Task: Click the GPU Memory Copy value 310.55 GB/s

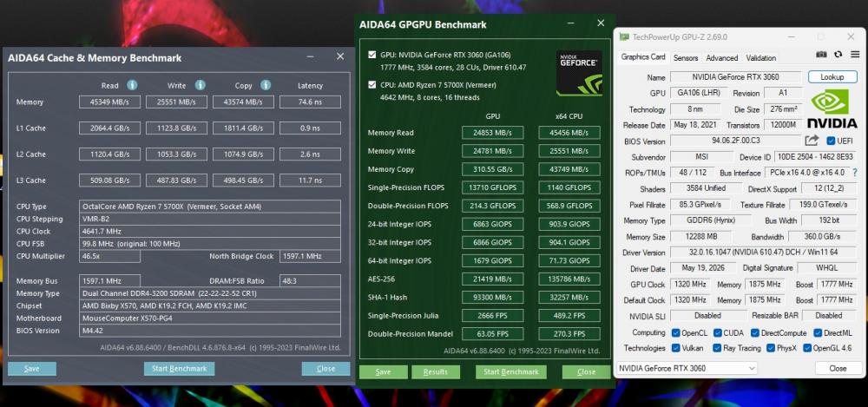Action: pos(493,169)
